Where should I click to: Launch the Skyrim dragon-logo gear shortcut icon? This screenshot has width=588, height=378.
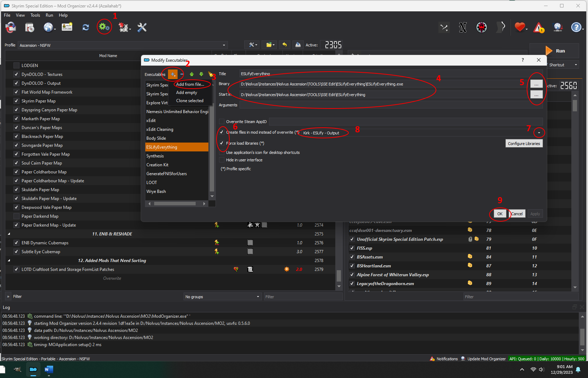pos(482,27)
